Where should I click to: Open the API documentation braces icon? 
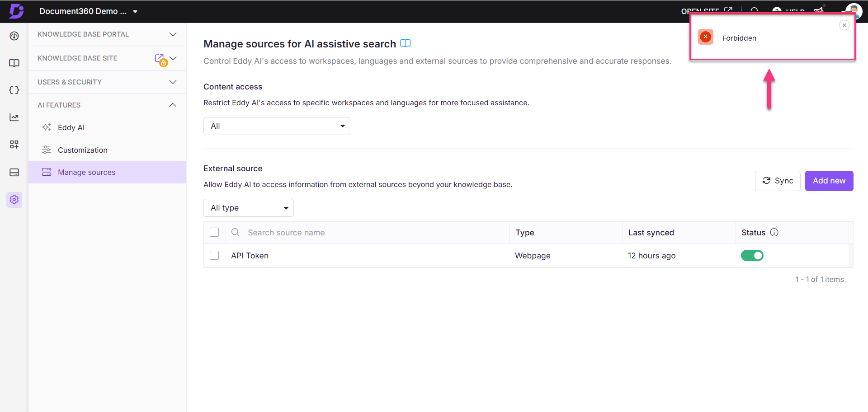[14, 90]
